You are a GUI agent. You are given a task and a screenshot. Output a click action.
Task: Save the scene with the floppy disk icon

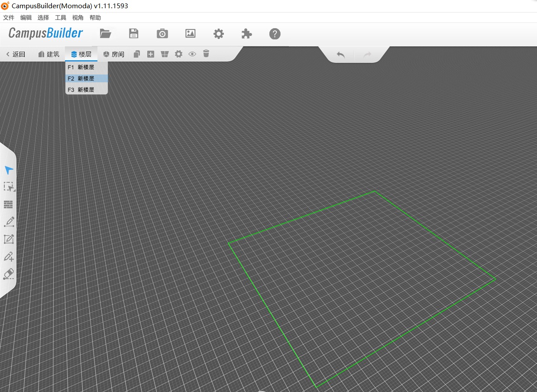(x=134, y=33)
